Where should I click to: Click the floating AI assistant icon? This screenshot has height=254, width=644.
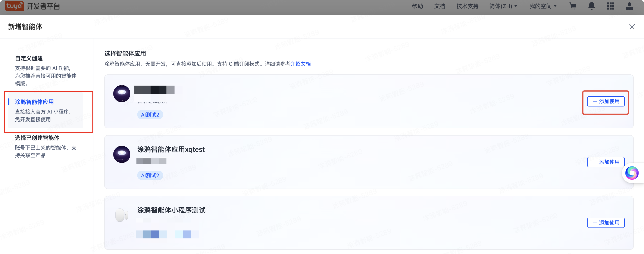632,173
